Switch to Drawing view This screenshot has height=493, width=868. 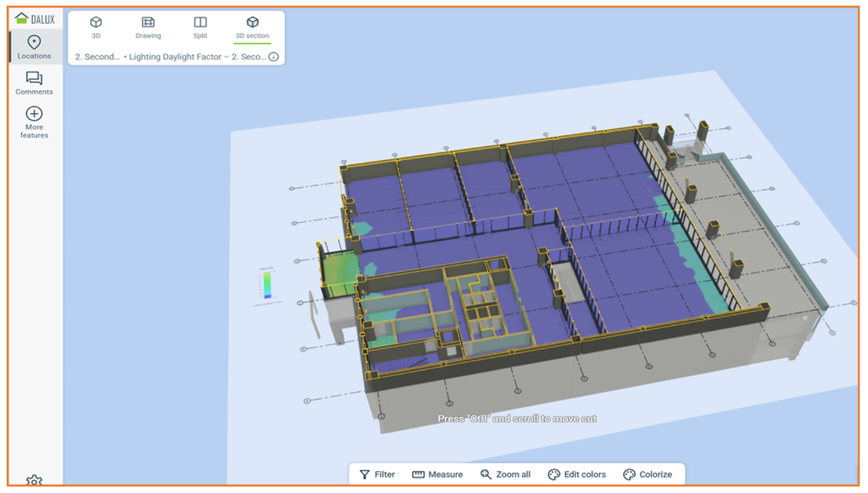click(148, 27)
